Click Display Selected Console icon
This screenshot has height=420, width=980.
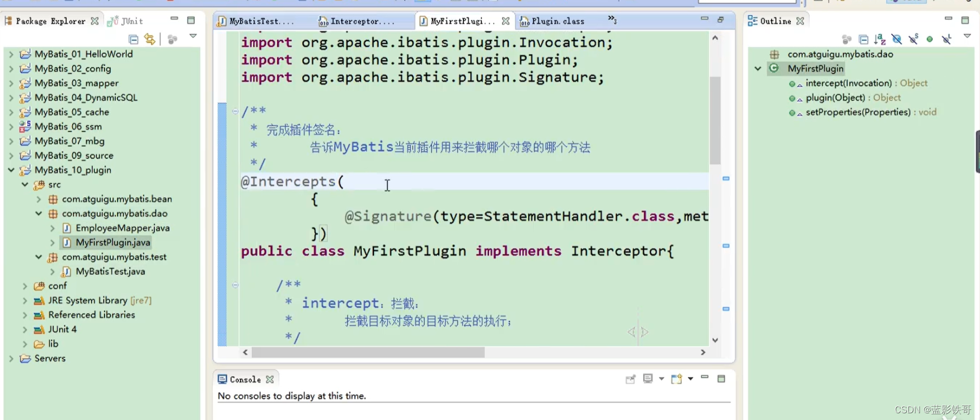tap(648, 379)
